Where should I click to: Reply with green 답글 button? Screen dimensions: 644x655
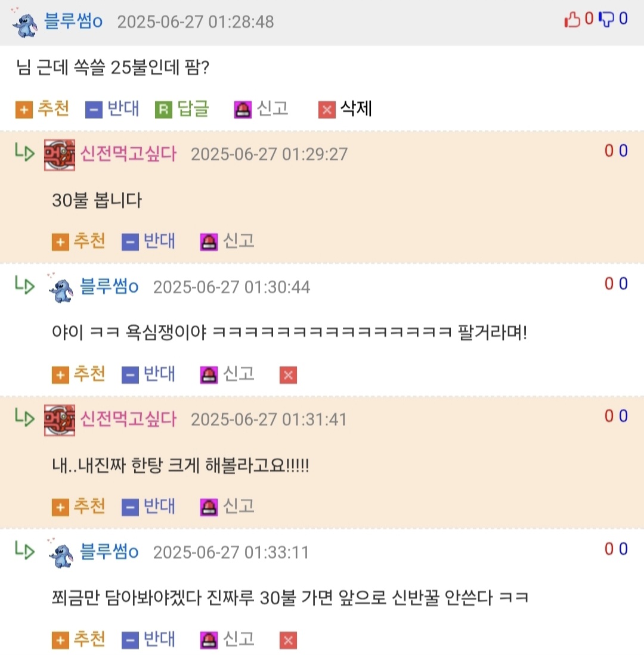click(x=182, y=109)
